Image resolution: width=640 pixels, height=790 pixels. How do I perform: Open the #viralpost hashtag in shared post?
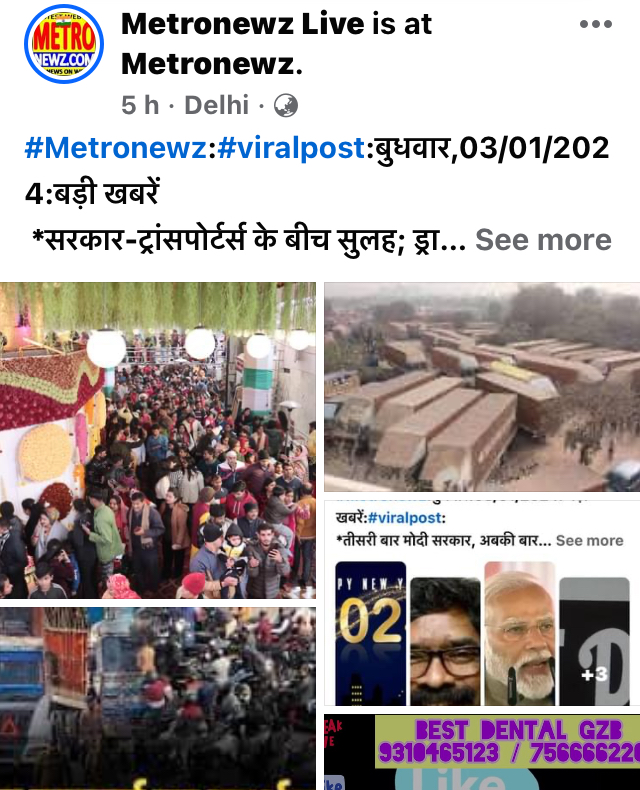click(x=405, y=517)
